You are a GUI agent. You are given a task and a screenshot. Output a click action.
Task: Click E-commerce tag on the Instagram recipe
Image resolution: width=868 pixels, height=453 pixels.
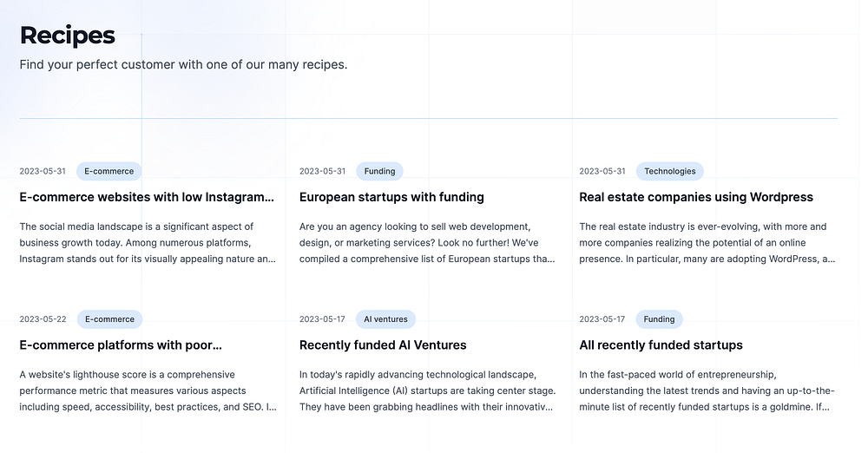(109, 171)
